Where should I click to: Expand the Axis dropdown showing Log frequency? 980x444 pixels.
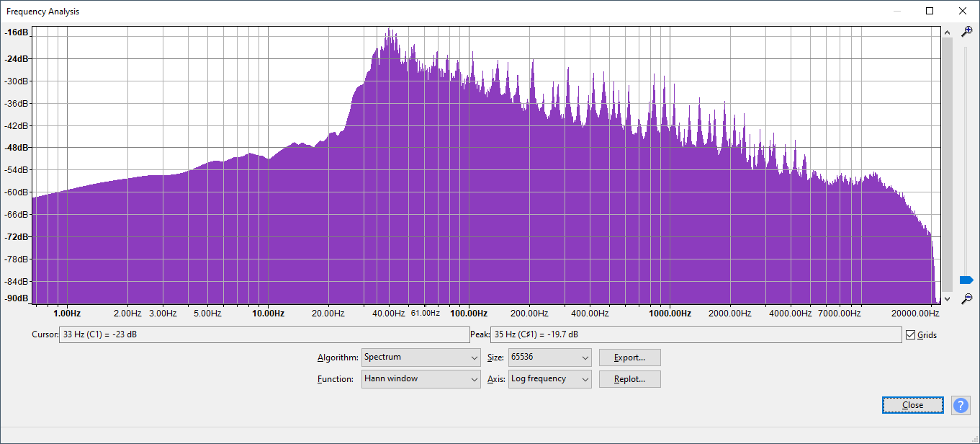click(549, 379)
